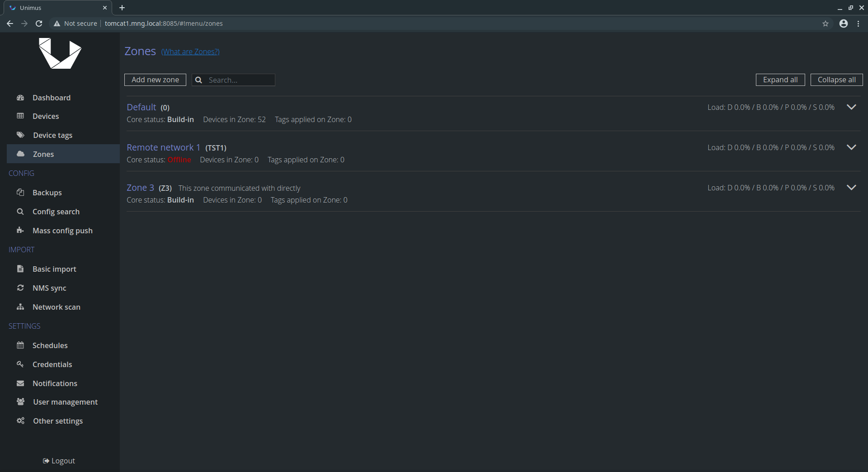This screenshot has width=868, height=472.
Task: Expand the Remote network 1 zone chevron
Action: [851, 147]
